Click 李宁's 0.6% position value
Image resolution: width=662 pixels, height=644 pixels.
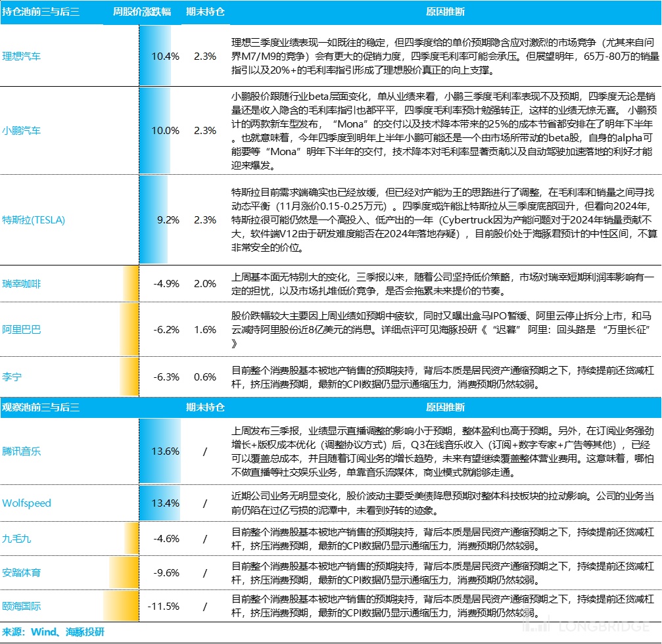point(204,377)
